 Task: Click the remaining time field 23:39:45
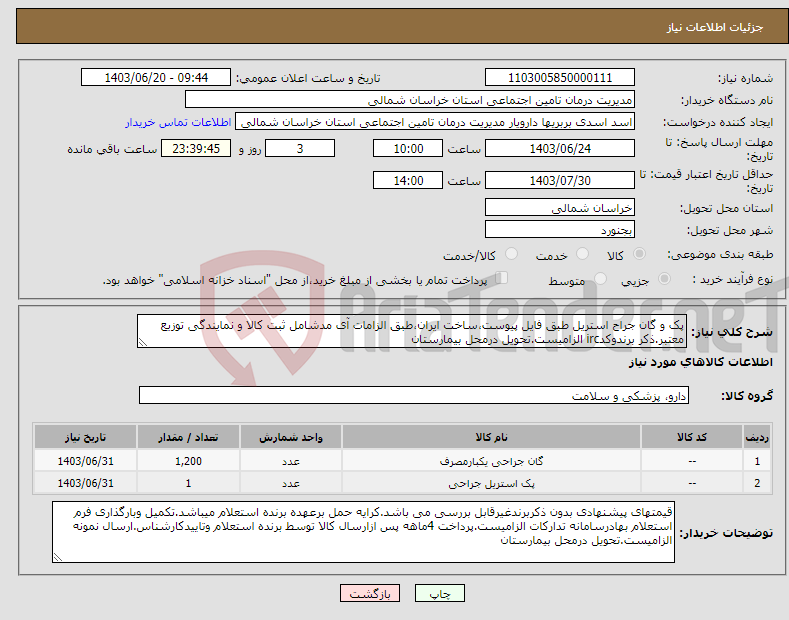pos(196,148)
